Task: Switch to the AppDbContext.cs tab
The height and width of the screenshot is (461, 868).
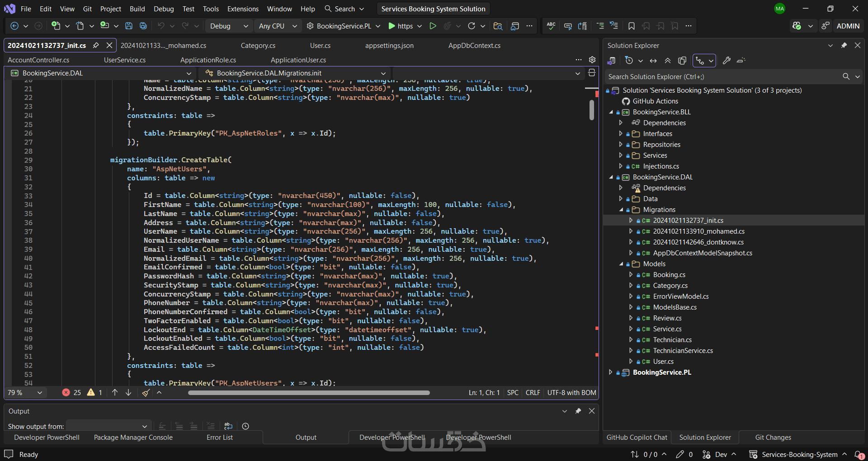Action: tap(474, 45)
